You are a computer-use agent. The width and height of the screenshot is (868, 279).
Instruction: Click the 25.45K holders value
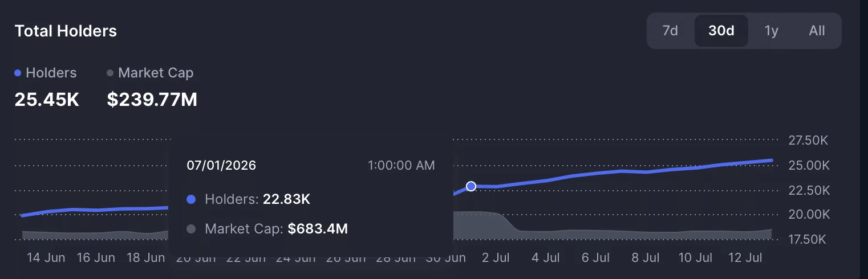pos(47,100)
